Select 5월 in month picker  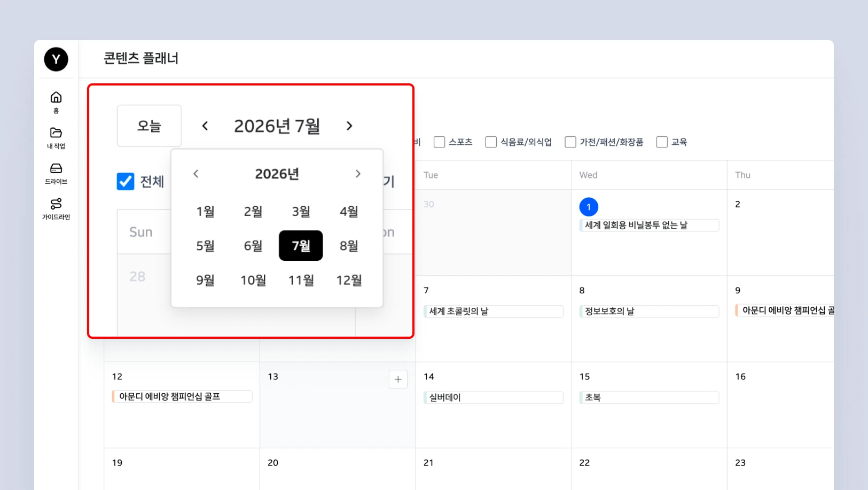(x=205, y=246)
